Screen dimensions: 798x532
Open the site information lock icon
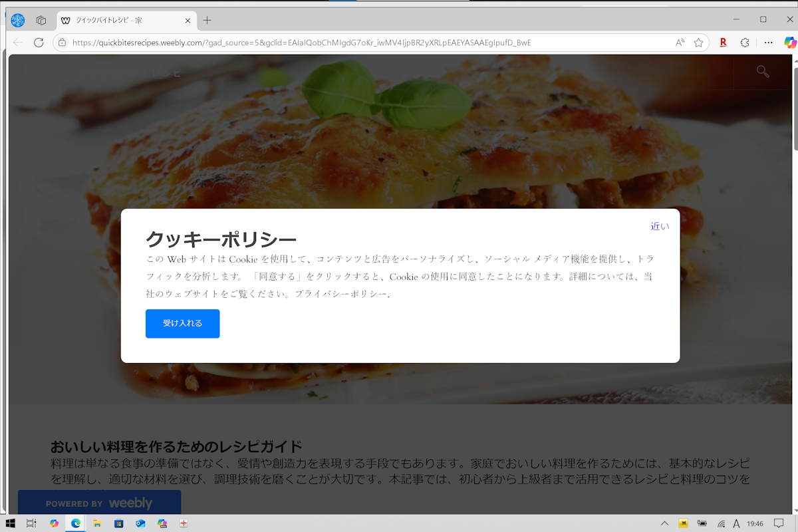[62, 43]
